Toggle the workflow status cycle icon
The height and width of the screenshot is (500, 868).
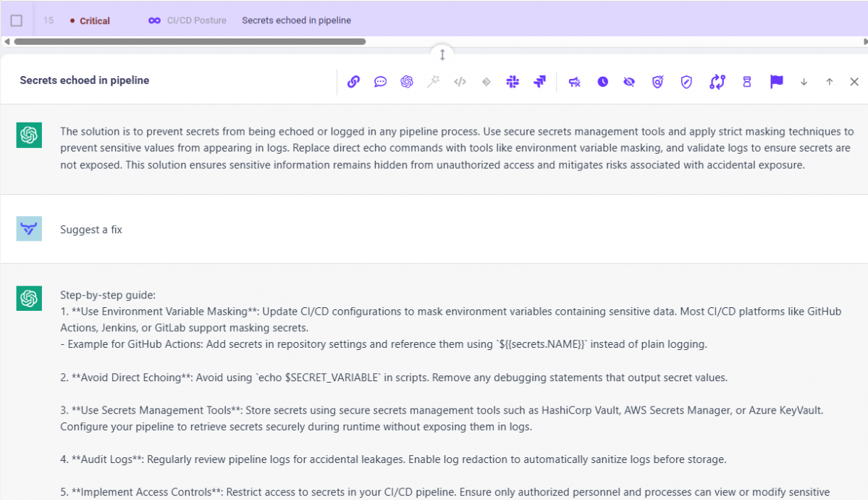717,82
